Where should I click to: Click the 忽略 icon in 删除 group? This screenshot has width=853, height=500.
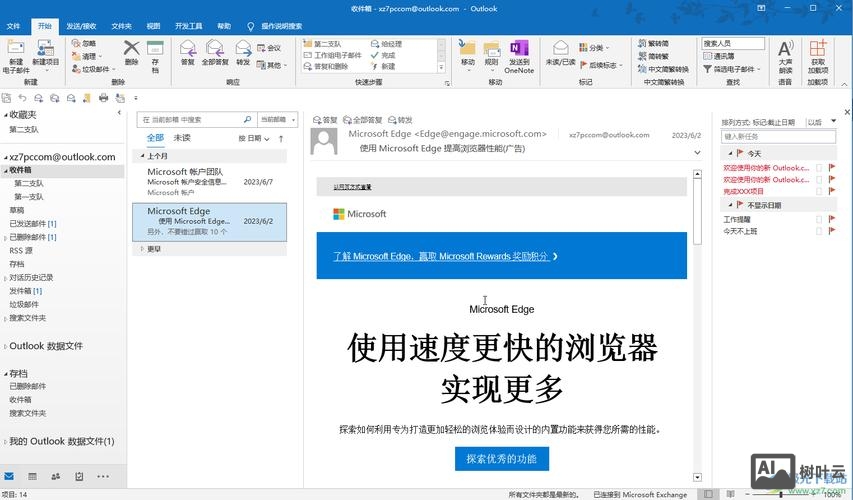click(x=76, y=43)
